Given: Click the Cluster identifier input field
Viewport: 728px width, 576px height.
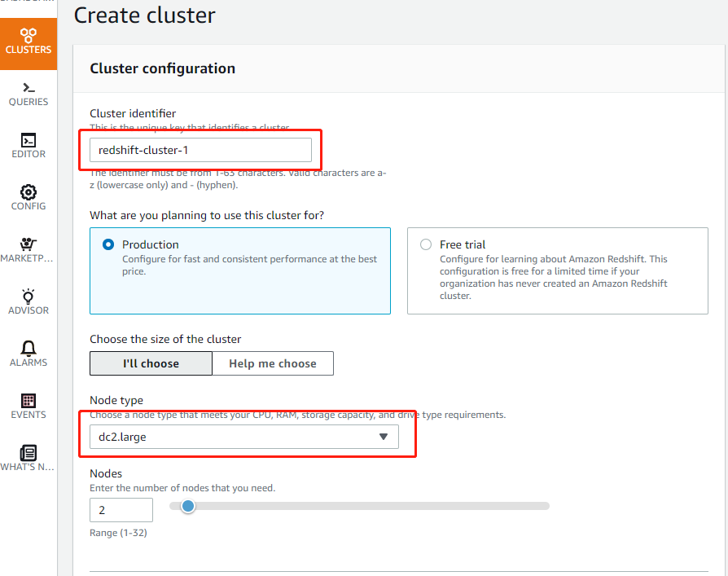Looking at the screenshot, I should click(x=200, y=150).
